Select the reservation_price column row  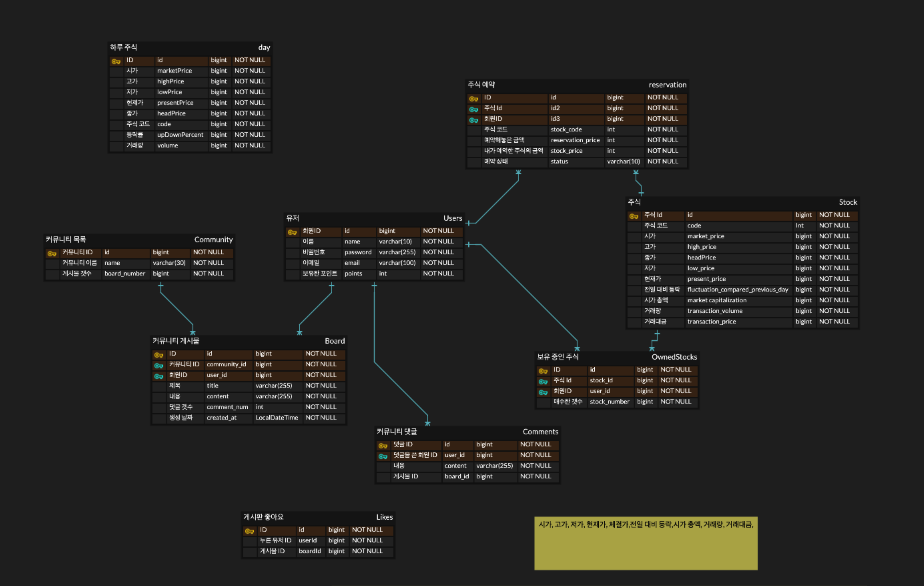pyautogui.click(x=575, y=140)
